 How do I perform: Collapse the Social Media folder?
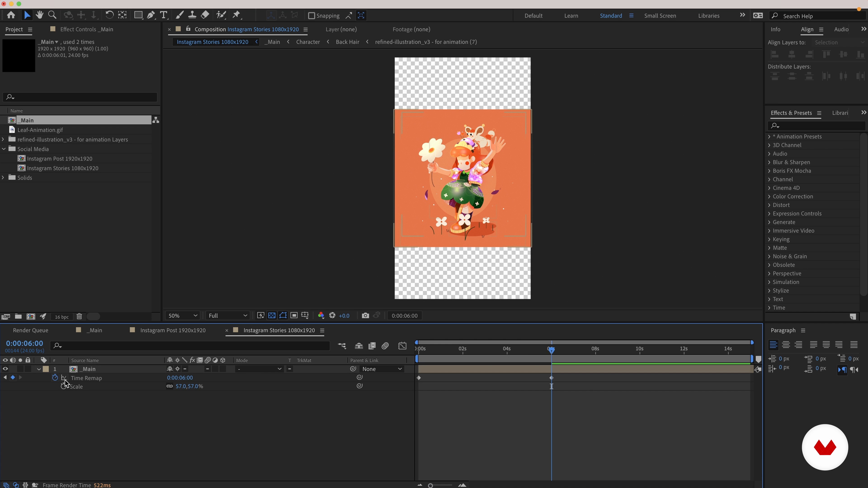click(3, 149)
